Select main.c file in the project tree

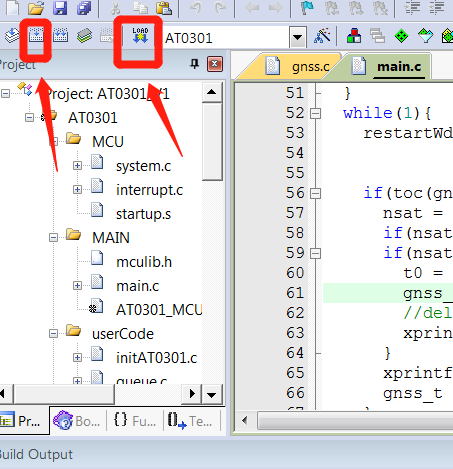click(137, 286)
